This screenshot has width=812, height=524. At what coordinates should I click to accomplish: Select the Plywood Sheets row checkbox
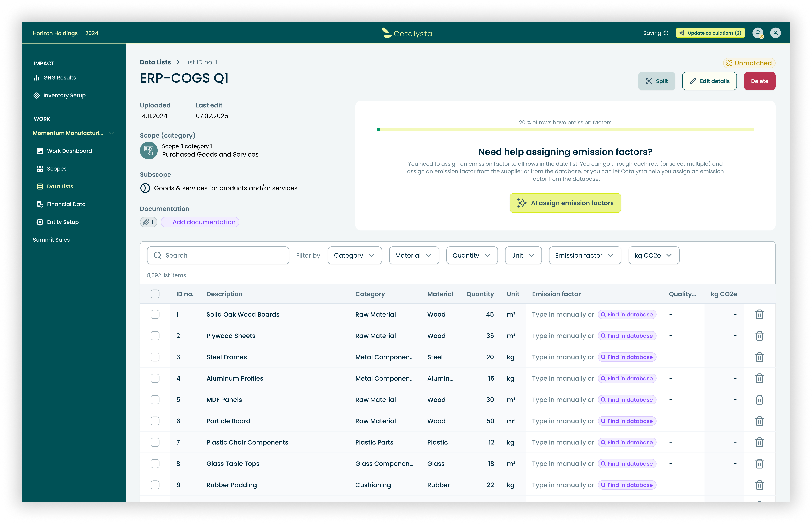[x=155, y=335]
